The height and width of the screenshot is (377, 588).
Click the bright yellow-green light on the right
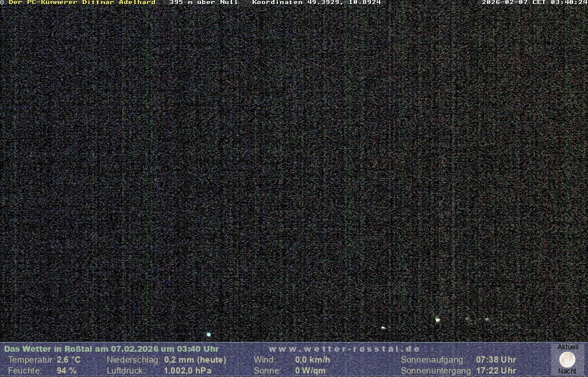tap(438, 320)
